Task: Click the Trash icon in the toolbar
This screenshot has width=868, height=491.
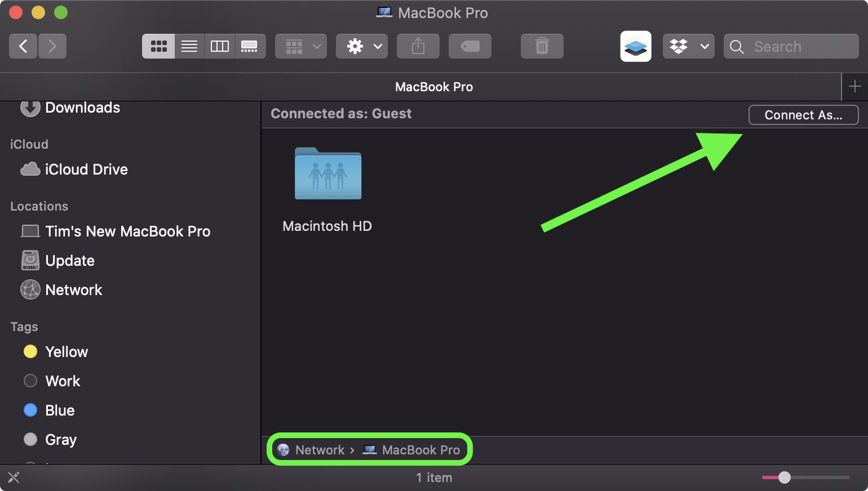Action: click(x=541, y=46)
